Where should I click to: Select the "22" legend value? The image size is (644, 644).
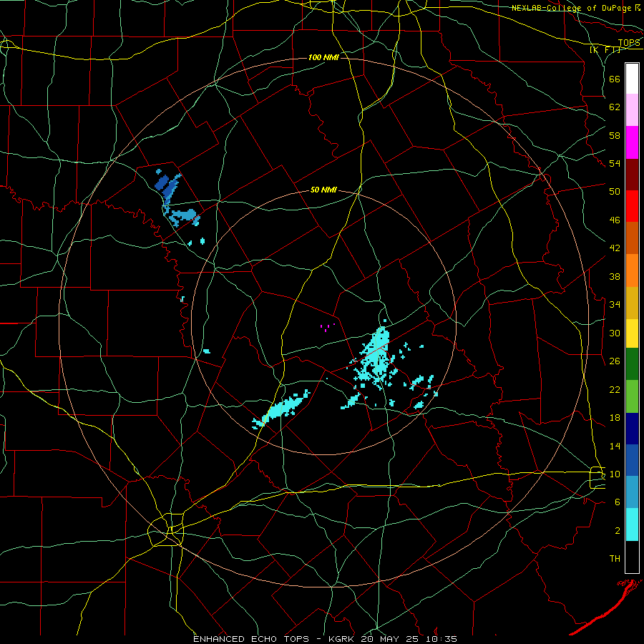click(615, 389)
